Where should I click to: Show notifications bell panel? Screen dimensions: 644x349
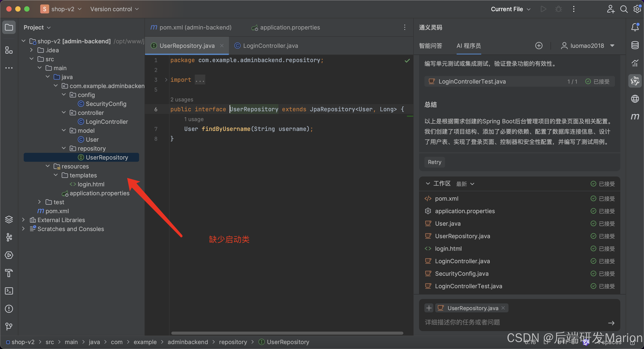click(x=635, y=27)
